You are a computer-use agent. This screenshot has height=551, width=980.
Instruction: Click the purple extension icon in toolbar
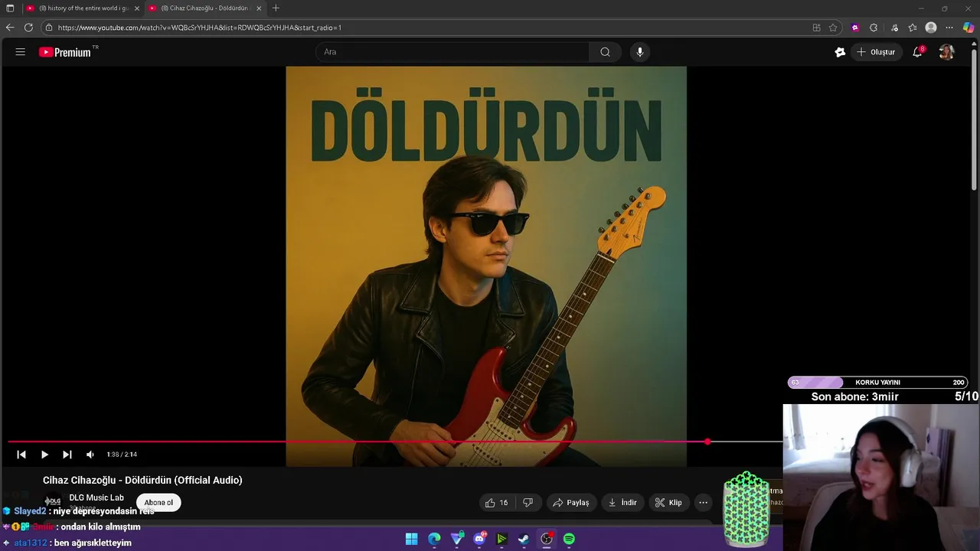coord(855,28)
